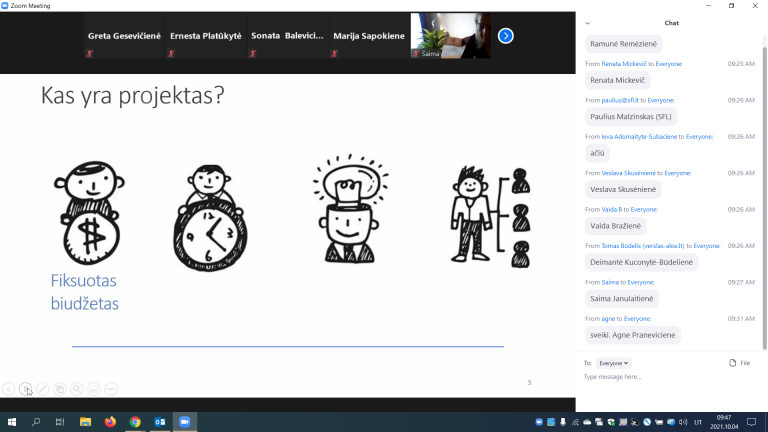
Task: Show all slides via slideshow toolbar icon
Action: point(60,389)
